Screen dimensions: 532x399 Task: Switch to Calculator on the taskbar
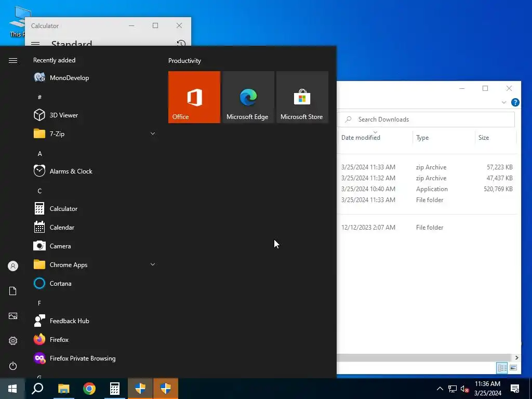click(x=115, y=389)
